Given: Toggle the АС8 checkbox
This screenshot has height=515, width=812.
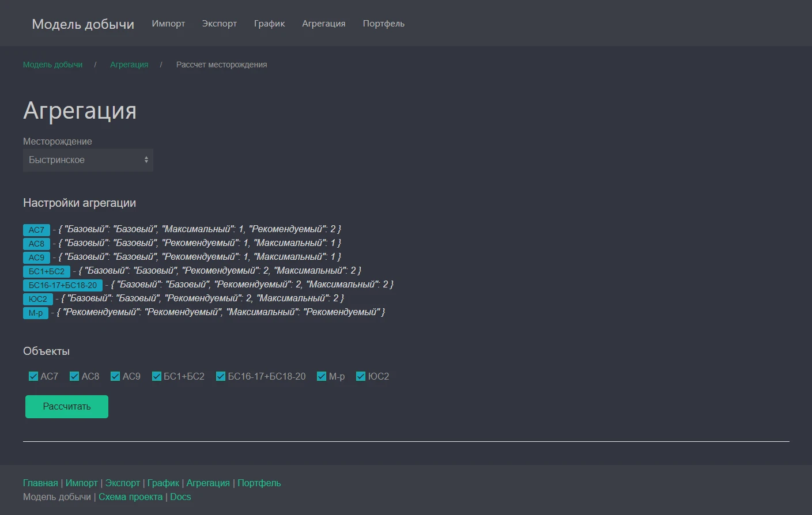Looking at the screenshot, I should [74, 376].
